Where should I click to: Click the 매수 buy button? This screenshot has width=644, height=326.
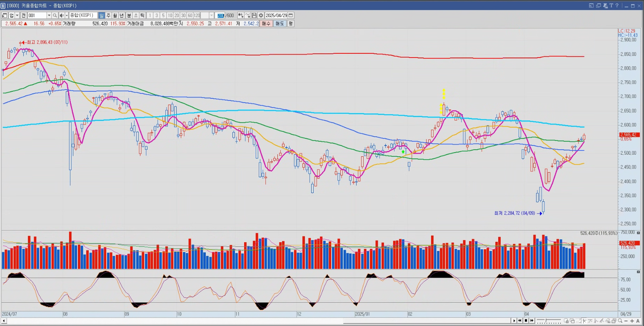pyautogui.click(x=266, y=24)
